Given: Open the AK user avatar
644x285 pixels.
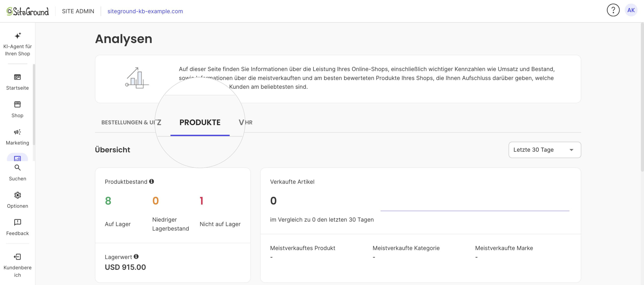Looking at the screenshot, I should 631,10.
